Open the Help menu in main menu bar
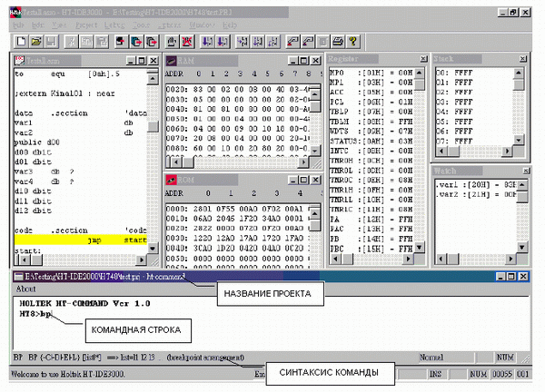 [230, 25]
